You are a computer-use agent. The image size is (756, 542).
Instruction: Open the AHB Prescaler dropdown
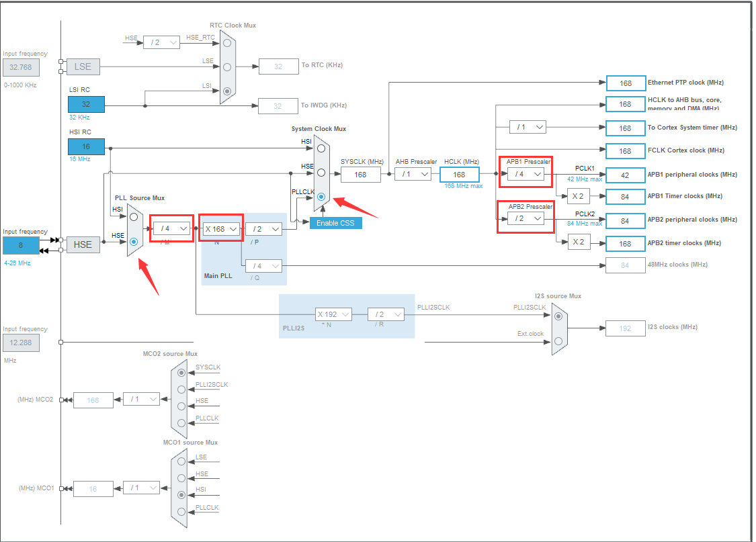click(414, 173)
